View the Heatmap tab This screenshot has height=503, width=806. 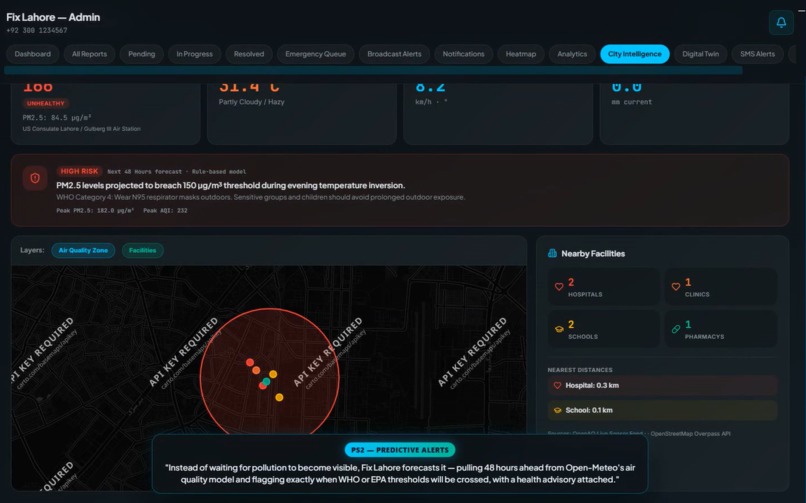(521, 54)
